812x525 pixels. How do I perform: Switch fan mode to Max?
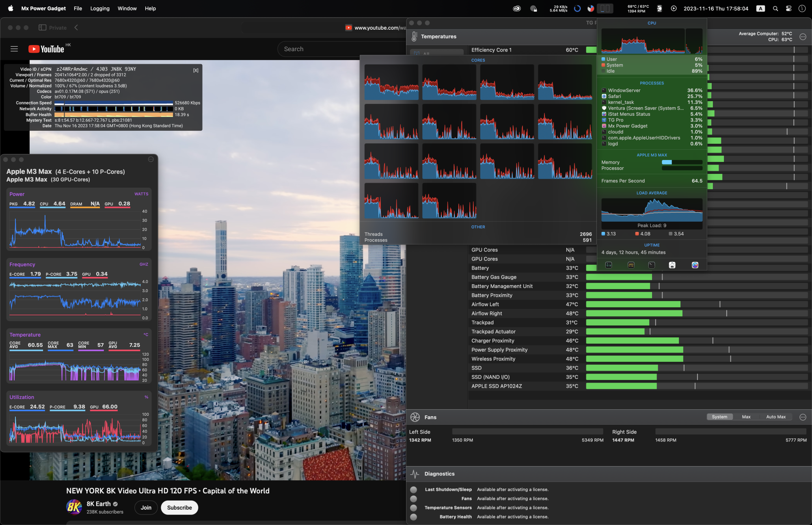[x=746, y=417]
